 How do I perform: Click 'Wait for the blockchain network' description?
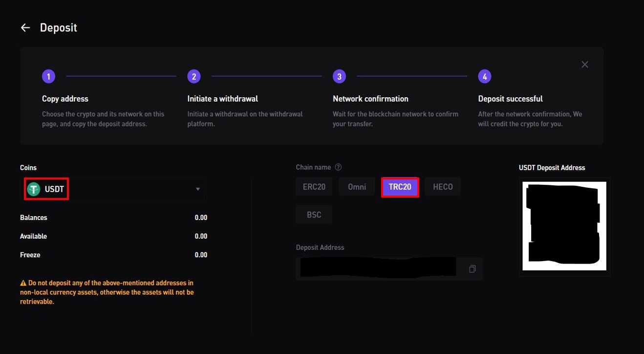(x=396, y=119)
